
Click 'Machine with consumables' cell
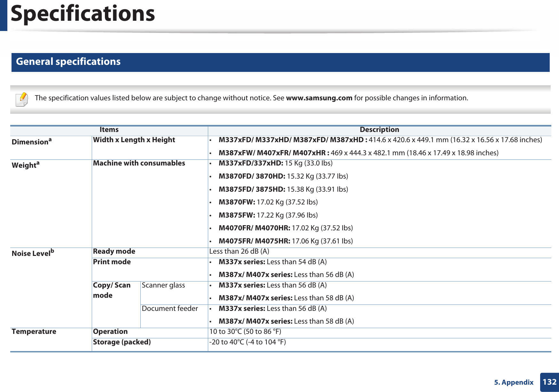coord(139,163)
